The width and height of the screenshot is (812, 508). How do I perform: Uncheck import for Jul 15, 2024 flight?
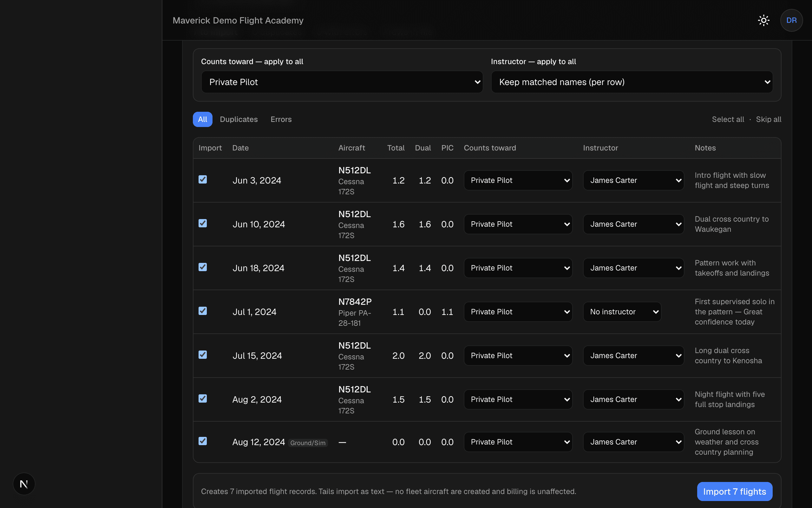point(203,355)
